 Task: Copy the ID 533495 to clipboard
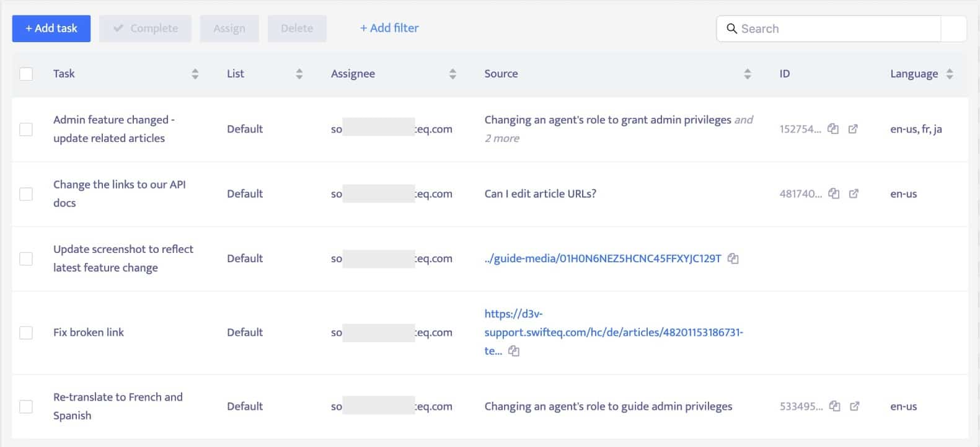pyautogui.click(x=835, y=406)
